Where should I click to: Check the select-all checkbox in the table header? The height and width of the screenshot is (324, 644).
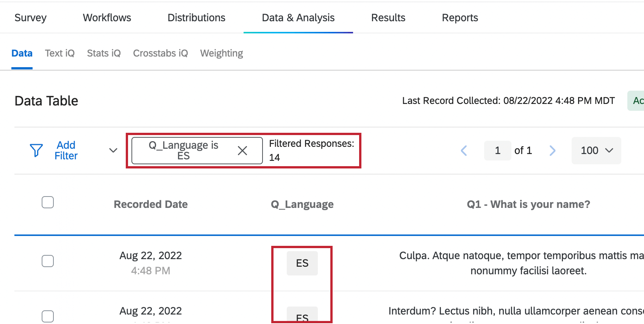click(x=48, y=202)
